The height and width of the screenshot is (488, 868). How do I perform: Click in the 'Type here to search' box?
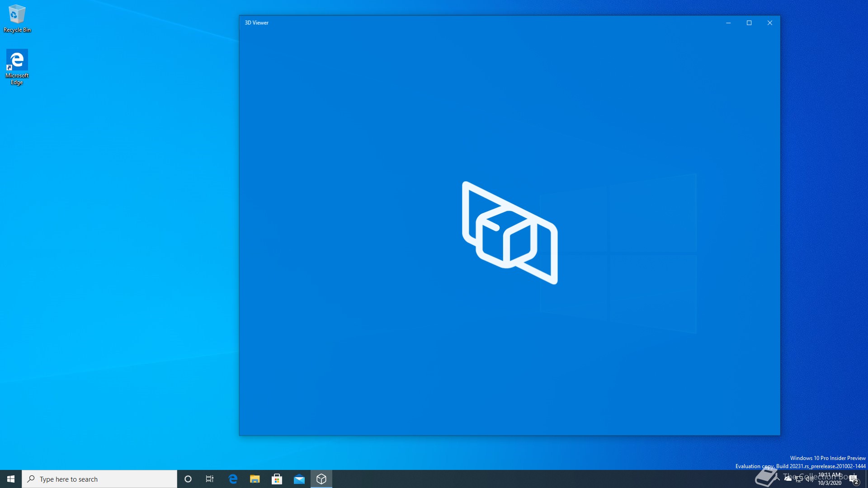point(99,479)
